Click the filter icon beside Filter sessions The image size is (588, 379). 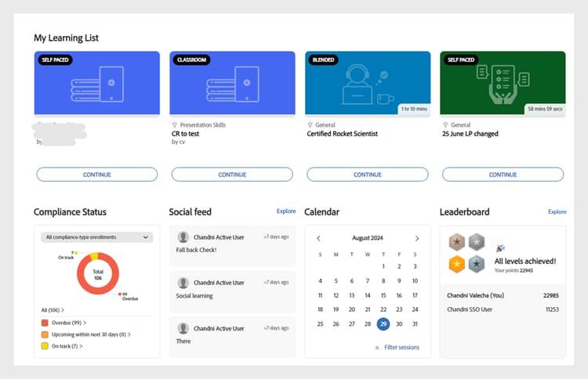(377, 348)
